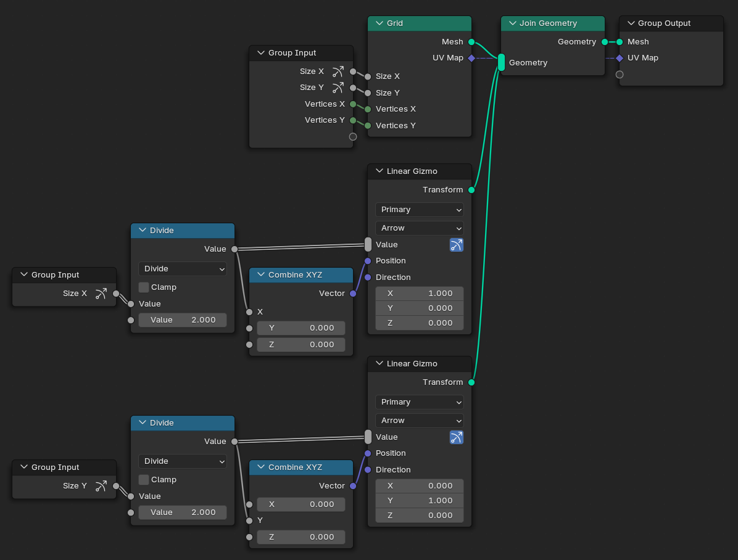Toggle the gizmo icon on the bottom Linear Gizmo node
Screen dimensions: 738x560
click(456, 437)
